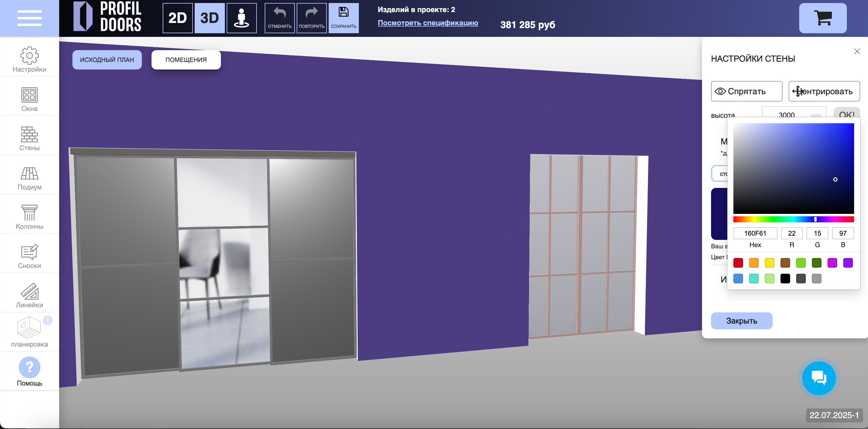Select the ПОМЕЩЕНИЯ tab
Viewport: 868px width, 429px height.
[186, 60]
